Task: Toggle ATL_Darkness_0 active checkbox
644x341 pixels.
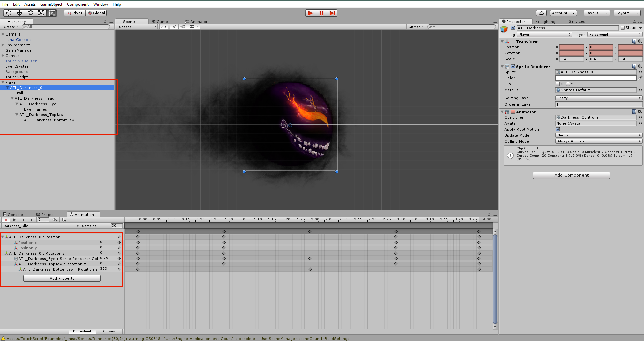Action: pyautogui.click(x=513, y=28)
